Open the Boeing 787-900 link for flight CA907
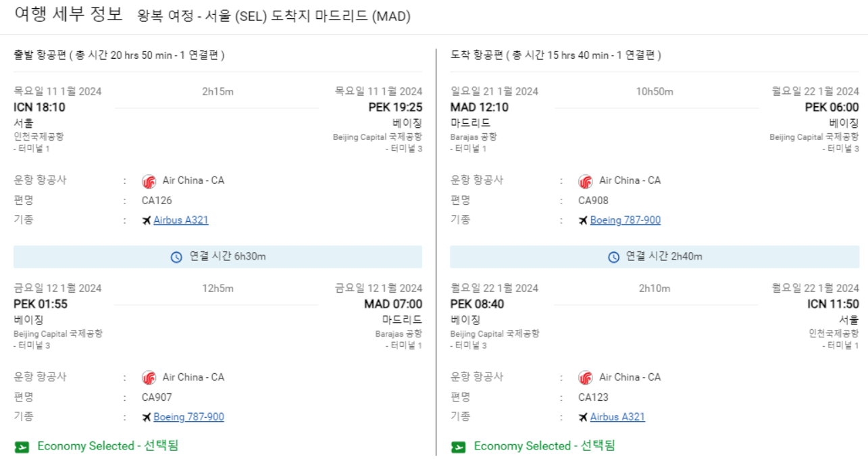The image size is (868, 461). pos(188,417)
